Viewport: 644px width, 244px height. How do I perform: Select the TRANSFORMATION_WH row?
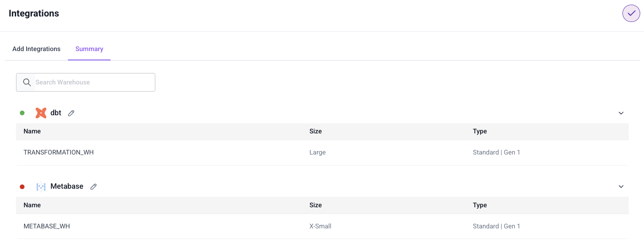pyautogui.click(x=59, y=152)
